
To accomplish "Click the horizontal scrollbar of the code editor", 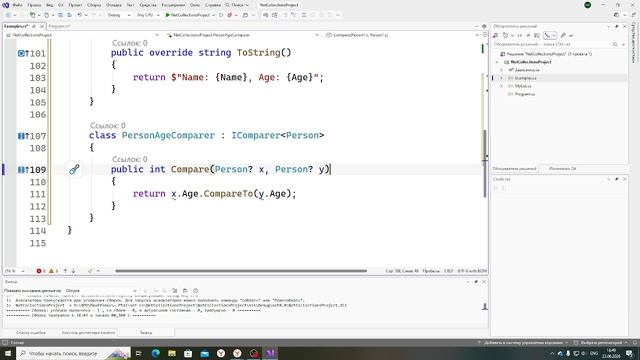I will (x=241, y=271).
